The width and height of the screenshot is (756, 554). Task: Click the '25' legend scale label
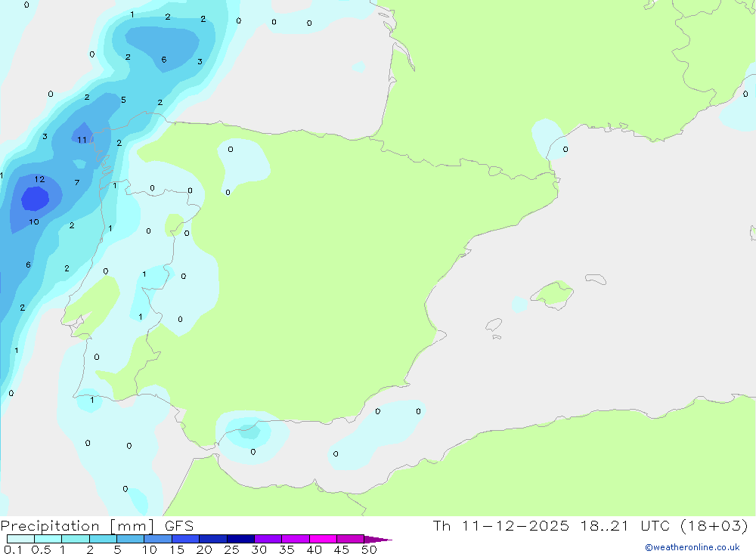(x=232, y=549)
